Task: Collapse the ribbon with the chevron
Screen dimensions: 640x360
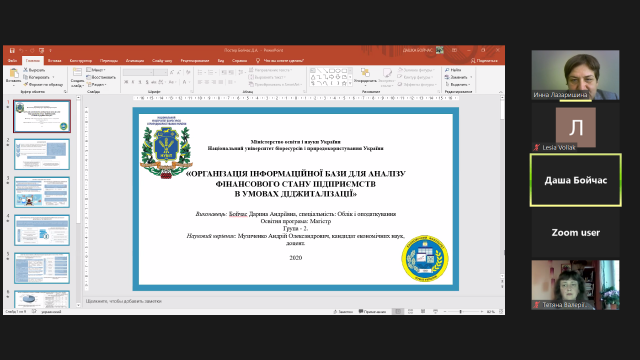Action: click(x=500, y=92)
